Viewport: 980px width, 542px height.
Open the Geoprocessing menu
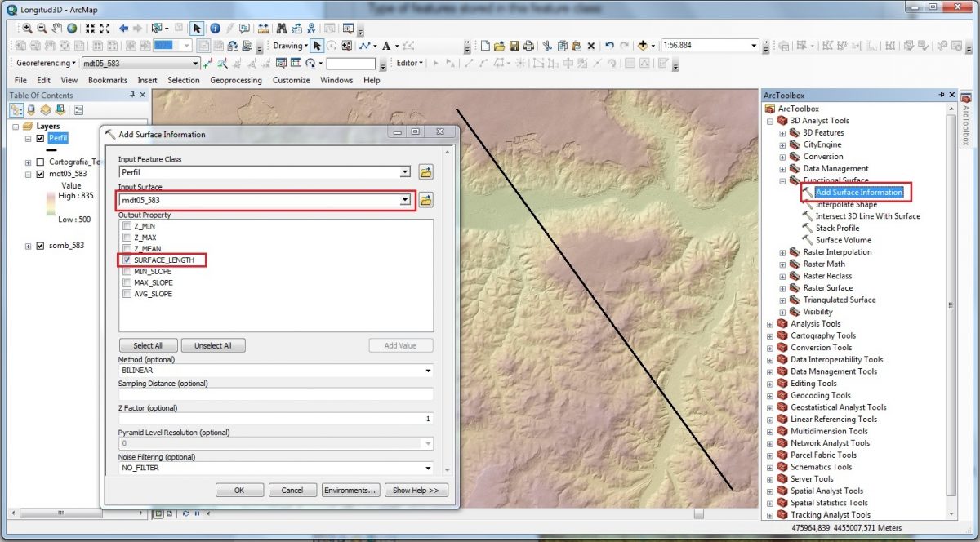237,80
